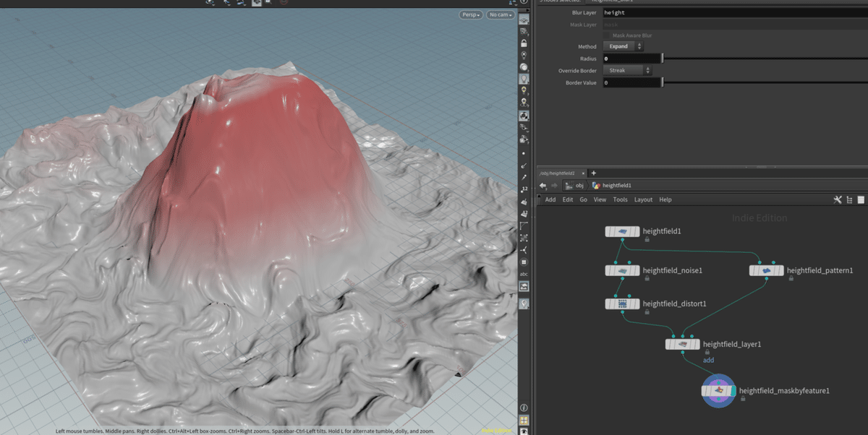Click the obj icon in the network breadcrumb bar

click(569, 185)
